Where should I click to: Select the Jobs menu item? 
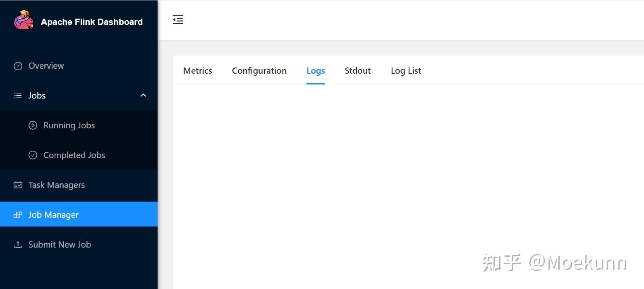pos(79,96)
